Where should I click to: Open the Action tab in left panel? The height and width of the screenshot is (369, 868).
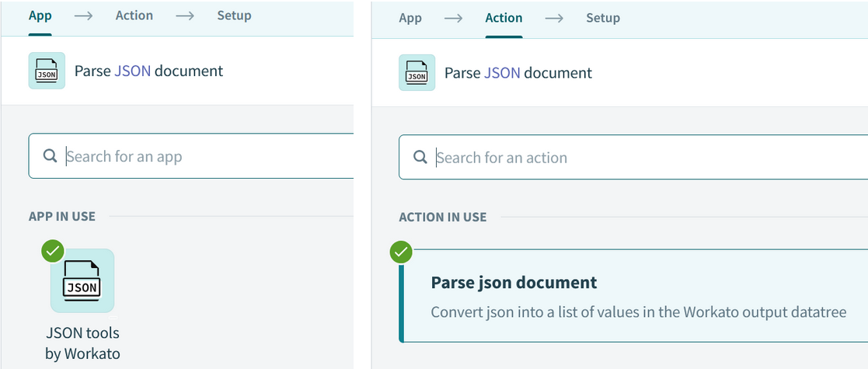pos(134,16)
